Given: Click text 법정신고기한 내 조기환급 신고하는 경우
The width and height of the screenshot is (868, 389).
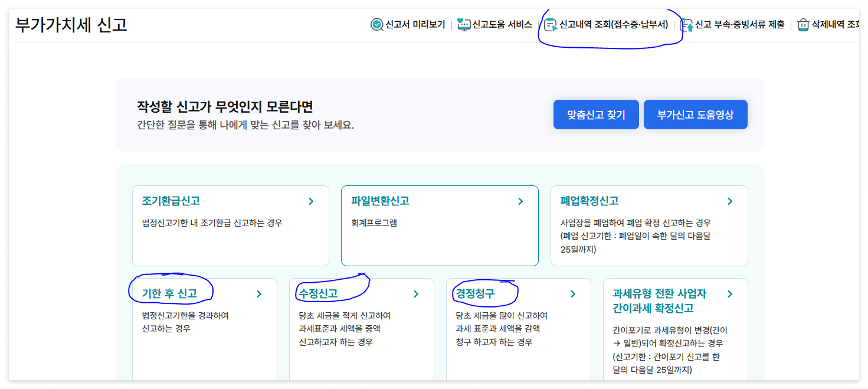Looking at the screenshot, I should tap(212, 223).
